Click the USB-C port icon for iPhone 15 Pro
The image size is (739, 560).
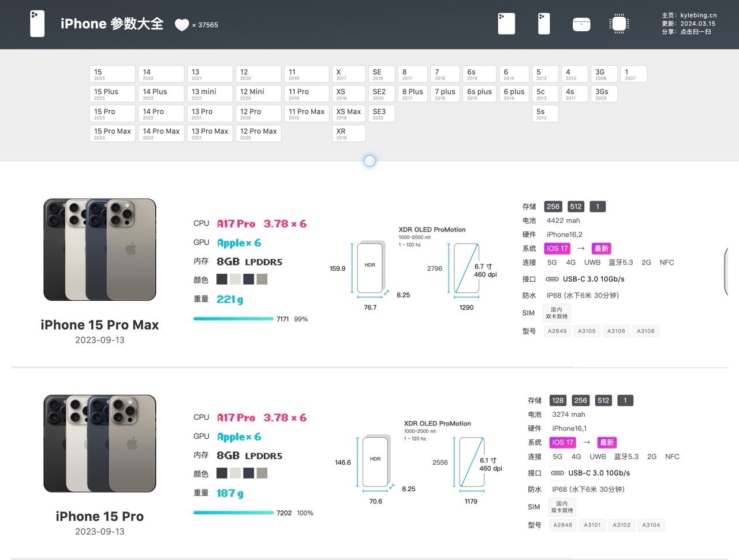(x=558, y=473)
